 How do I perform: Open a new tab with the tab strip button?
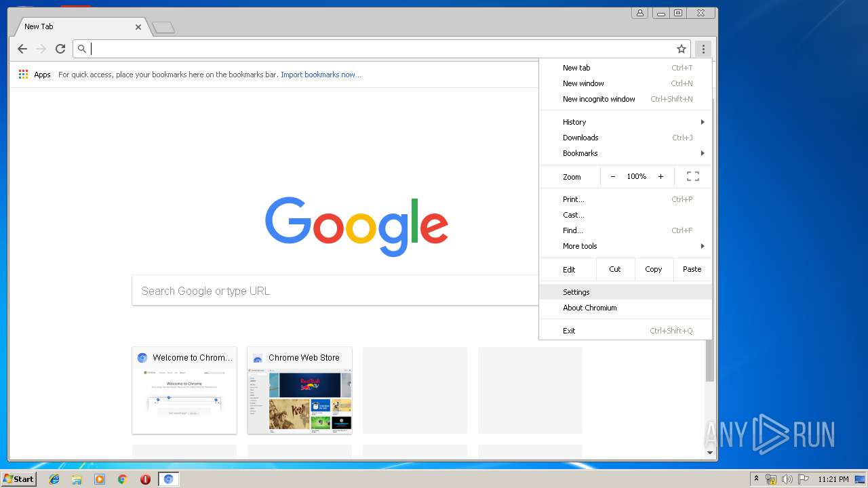[x=163, y=27]
